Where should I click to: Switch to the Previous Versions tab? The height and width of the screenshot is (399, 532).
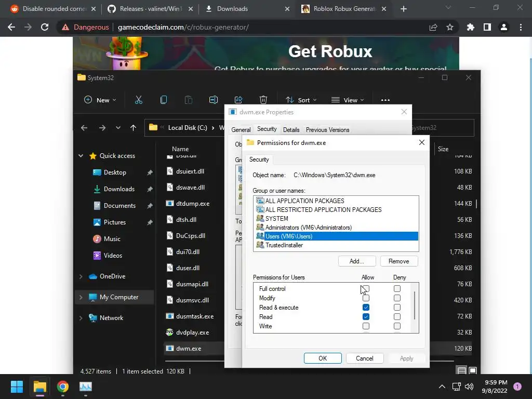click(x=327, y=130)
